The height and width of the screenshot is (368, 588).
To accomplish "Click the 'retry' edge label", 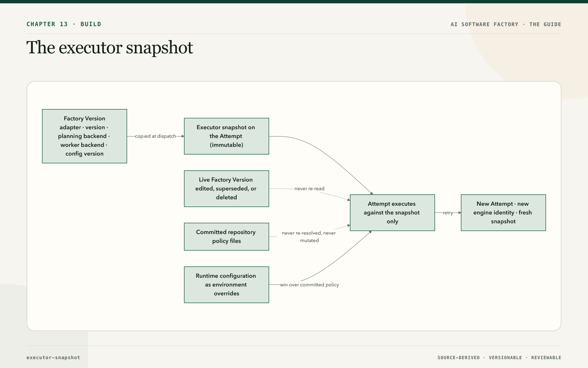I will [x=448, y=213].
